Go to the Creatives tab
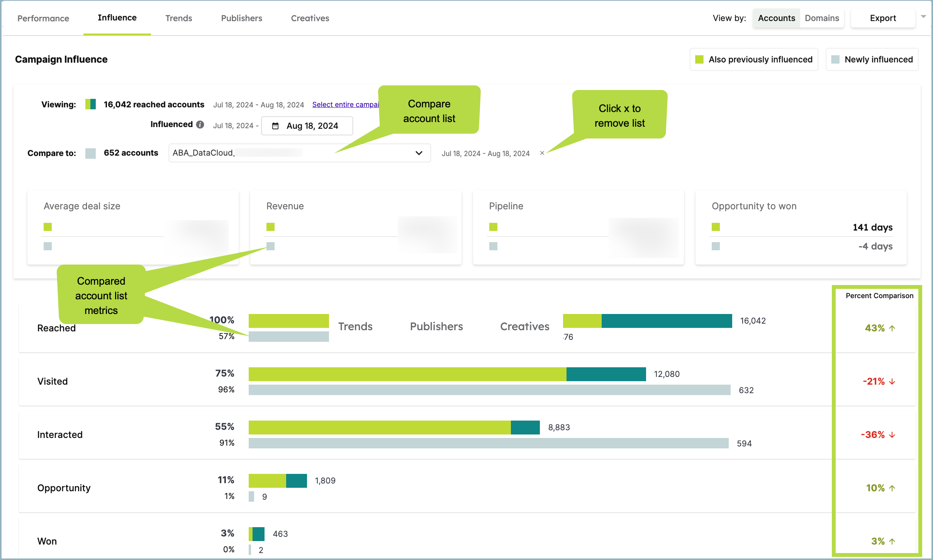Screen dimensions: 933x560 310,18
